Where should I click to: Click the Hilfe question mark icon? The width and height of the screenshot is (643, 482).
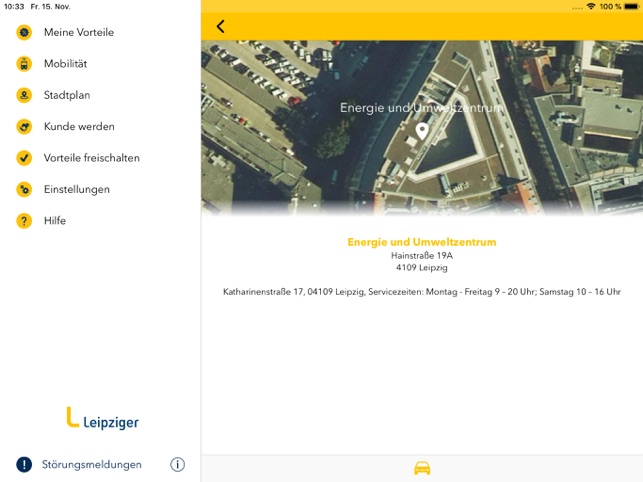tap(24, 221)
